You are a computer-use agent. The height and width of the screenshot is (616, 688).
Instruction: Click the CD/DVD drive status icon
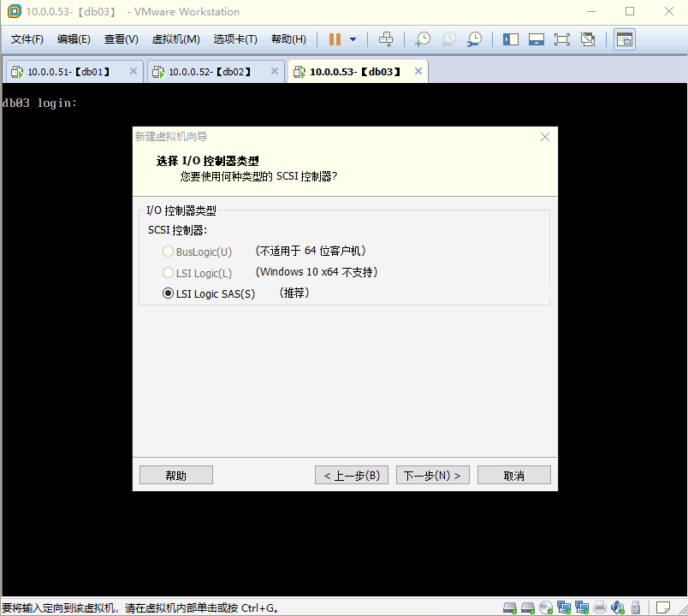546,607
